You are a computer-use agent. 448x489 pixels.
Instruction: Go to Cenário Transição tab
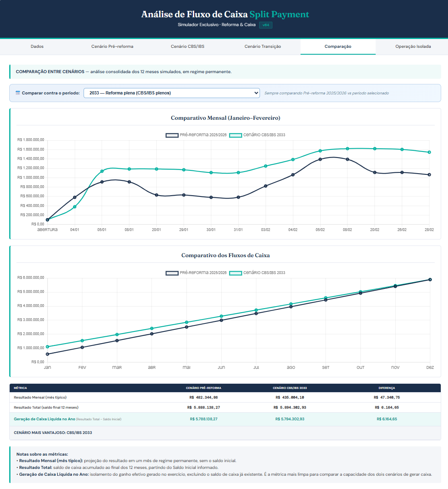click(263, 47)
